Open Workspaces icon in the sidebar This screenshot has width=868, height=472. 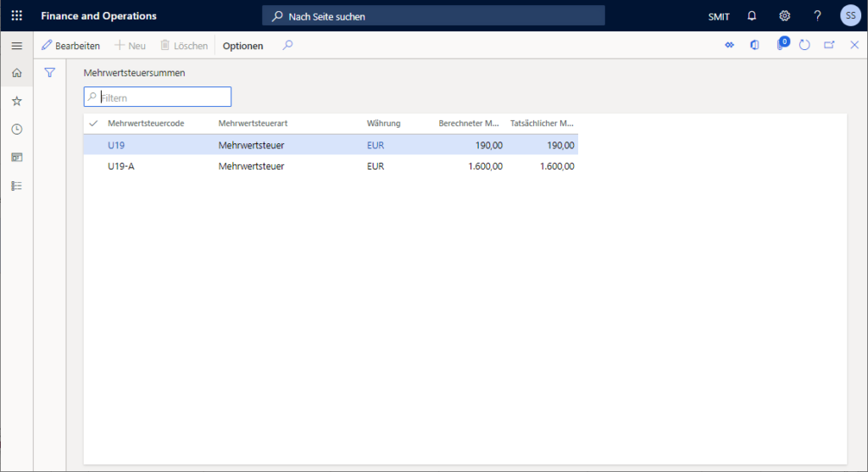pos(16,157)
